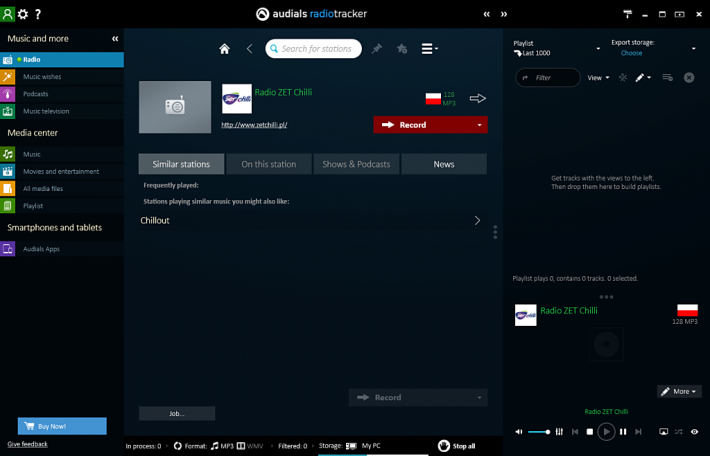Open Movies and entertainment section
Viewport: 710px width, 456px height.
click(62, 171)
